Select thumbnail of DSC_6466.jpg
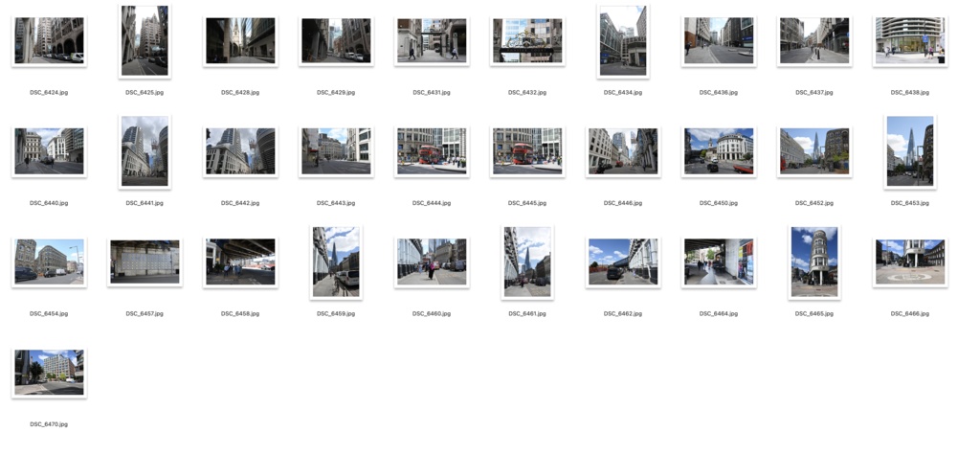 pos(909,262)
